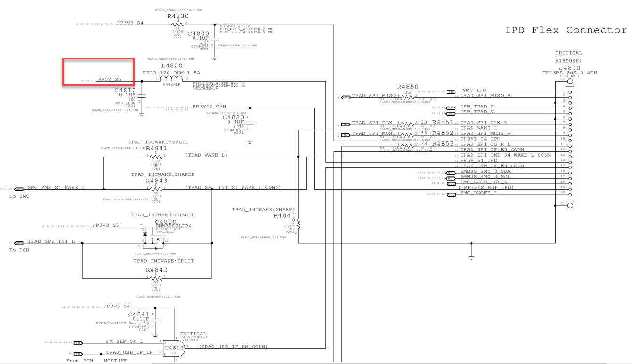
Task: Click the R4843 resistor designator
Action: pos(157,181)
